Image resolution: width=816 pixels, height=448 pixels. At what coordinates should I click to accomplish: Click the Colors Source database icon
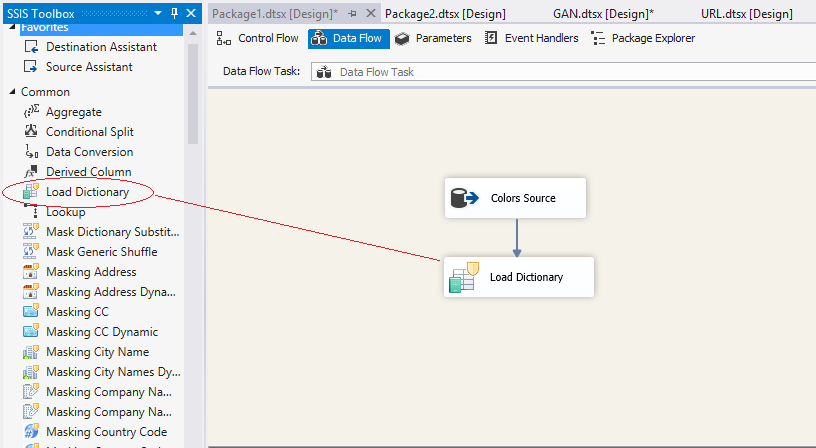(464, 198)
